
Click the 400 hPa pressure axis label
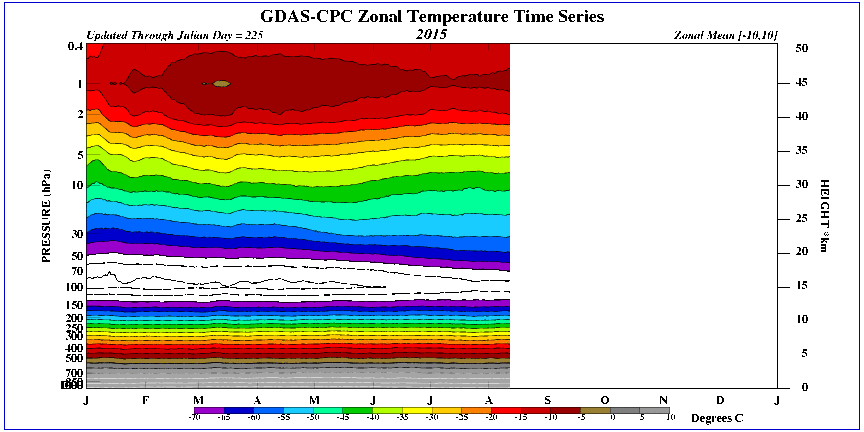pos(74,348)
